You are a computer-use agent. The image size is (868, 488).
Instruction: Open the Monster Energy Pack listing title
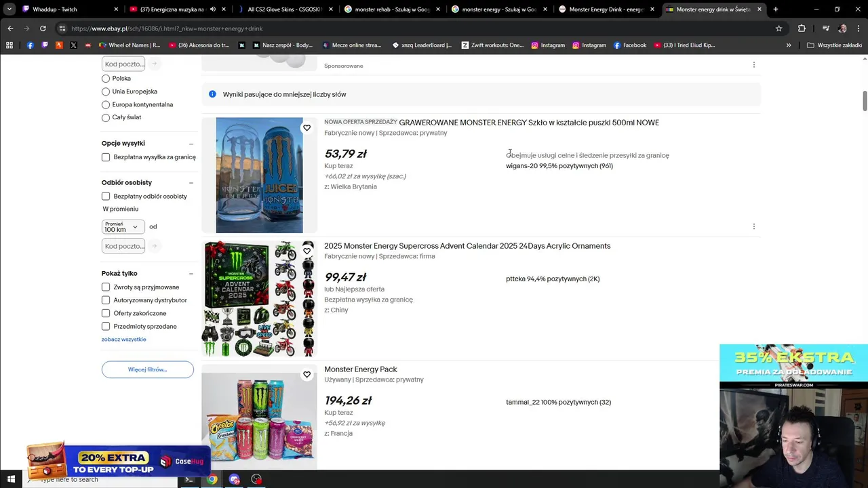[x=361, y=369]
